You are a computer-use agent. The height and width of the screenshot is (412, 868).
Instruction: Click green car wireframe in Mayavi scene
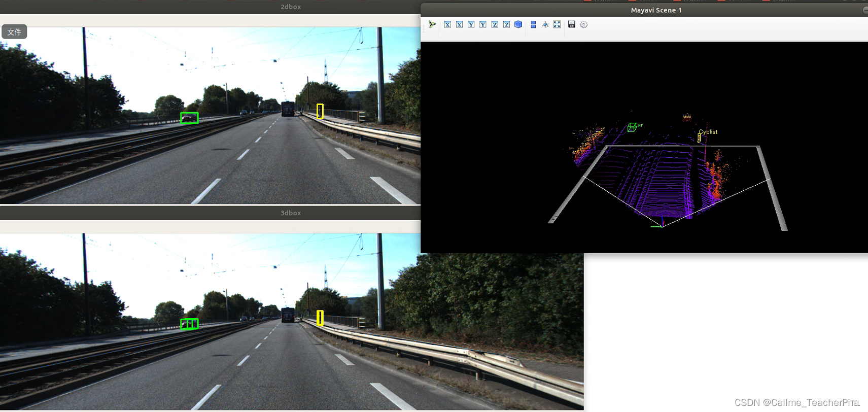click(x=632, y=127)
